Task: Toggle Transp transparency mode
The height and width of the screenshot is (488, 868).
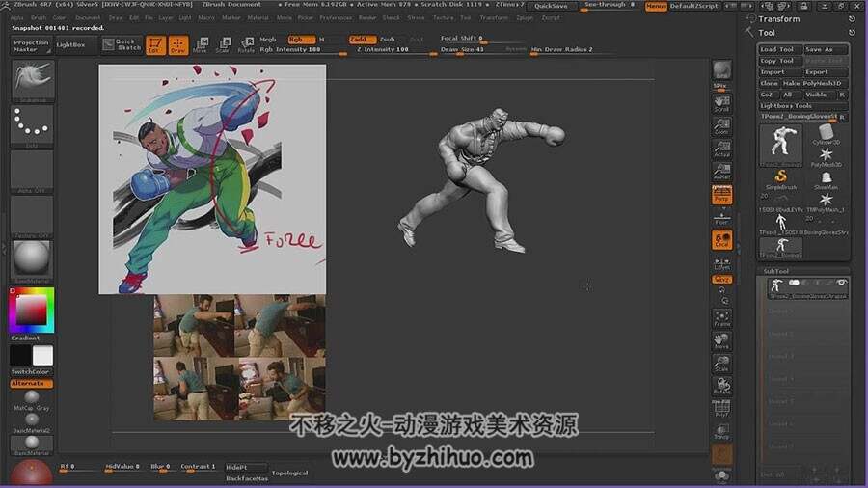Action: click(x=721, y=431)
